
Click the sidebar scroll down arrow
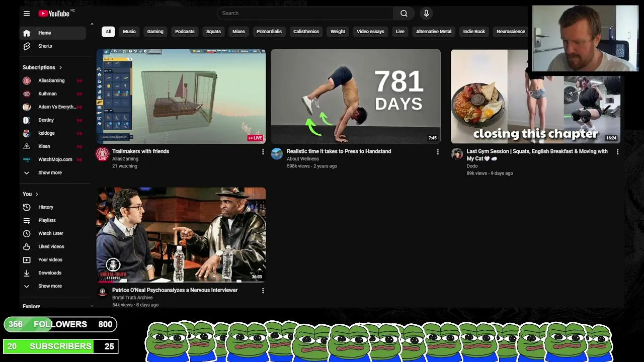[92, 306]
